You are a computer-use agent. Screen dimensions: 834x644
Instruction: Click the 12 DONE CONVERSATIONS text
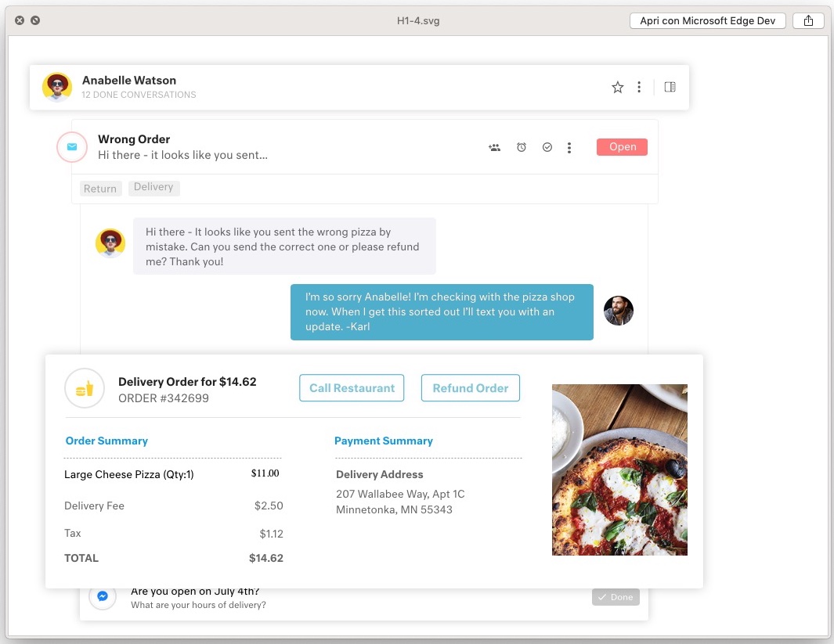(x=139, y=95)
